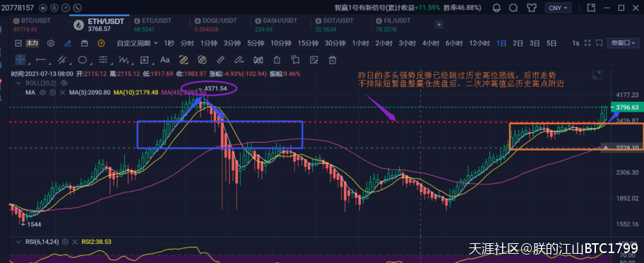Open the notes edit icon

pyautogui.click(x=314, y=60)
